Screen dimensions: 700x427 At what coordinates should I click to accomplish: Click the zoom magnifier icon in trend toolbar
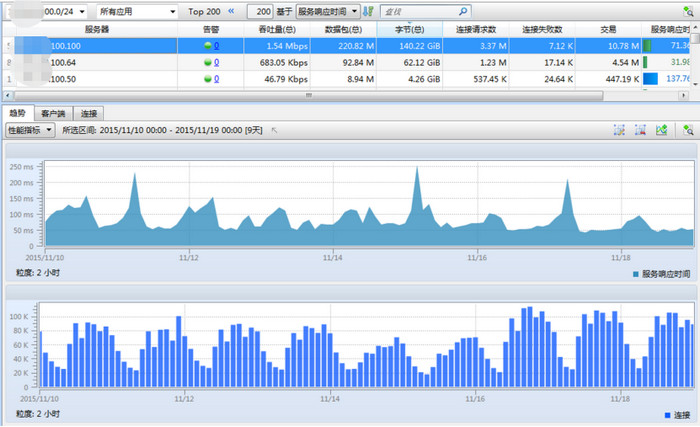click(688, 130)
